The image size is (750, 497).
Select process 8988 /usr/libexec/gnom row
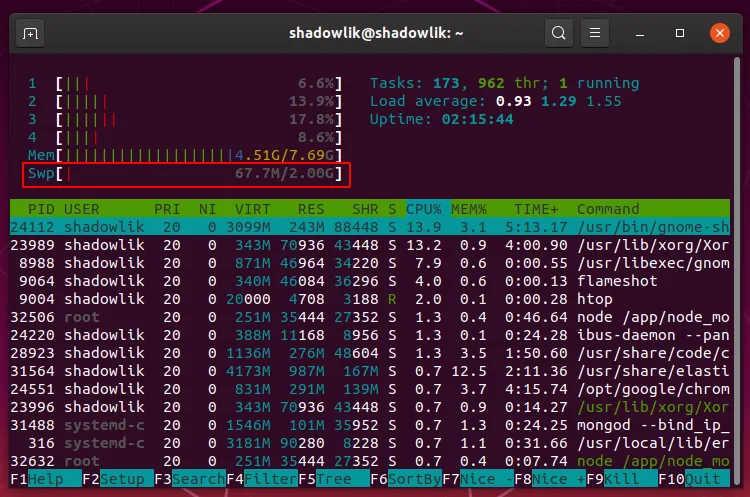370,263
